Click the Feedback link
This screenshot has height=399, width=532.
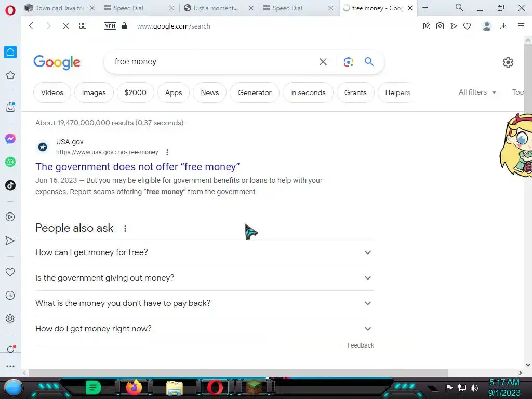coord(361,345)
